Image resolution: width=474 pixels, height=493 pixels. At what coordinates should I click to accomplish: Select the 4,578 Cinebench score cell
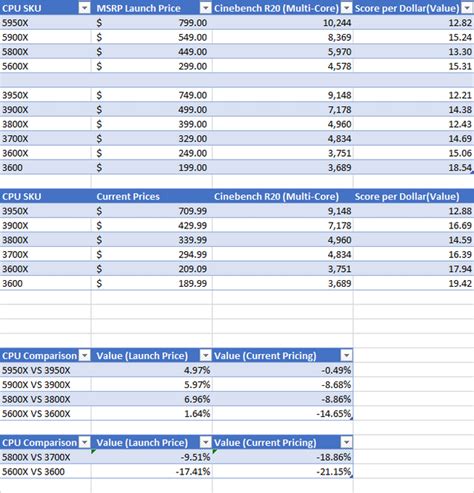[x=283, y=66]
